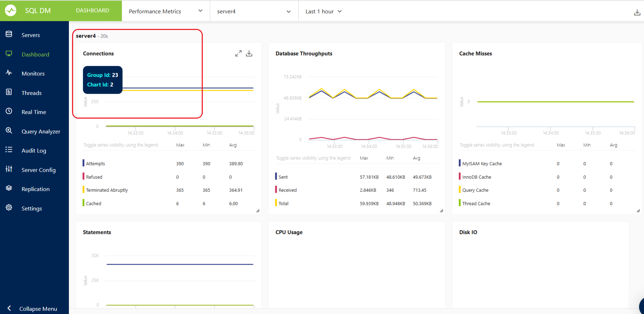The height and width of the screenshot is (314, 644).
Task: Open the server4 selection dropdown
Action: click(254, 11)
